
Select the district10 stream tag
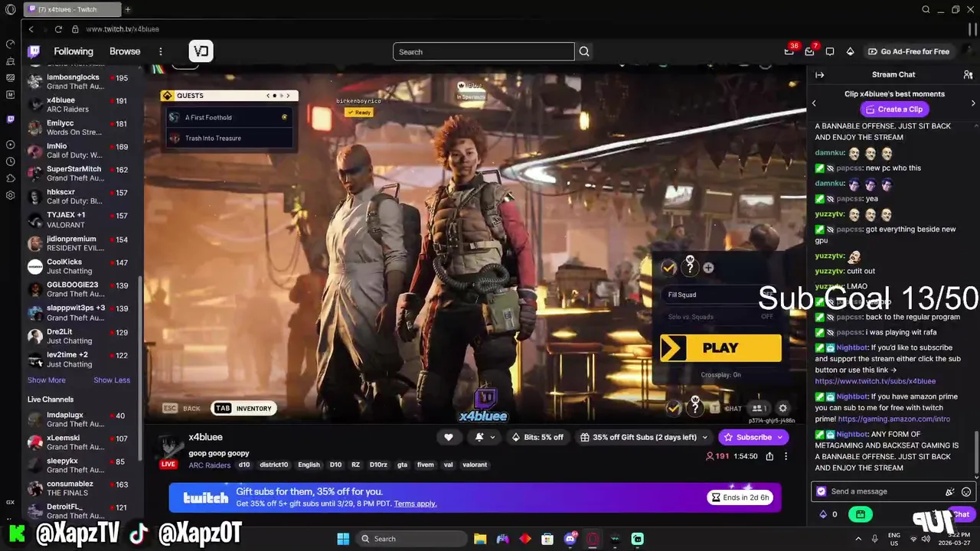pos(273,465)
